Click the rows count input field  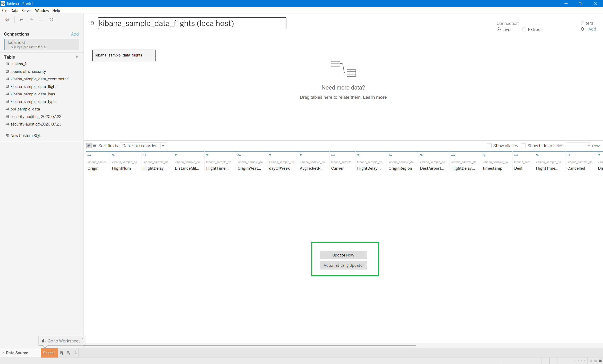(x=578, y=146)
